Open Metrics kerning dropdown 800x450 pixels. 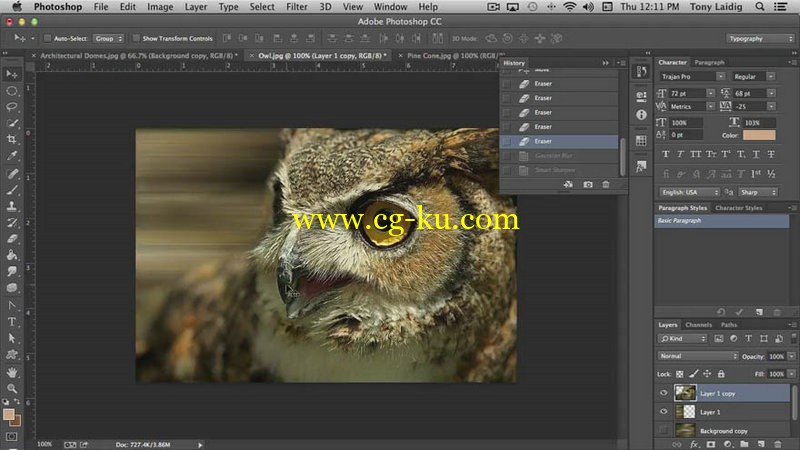point(710,106)
